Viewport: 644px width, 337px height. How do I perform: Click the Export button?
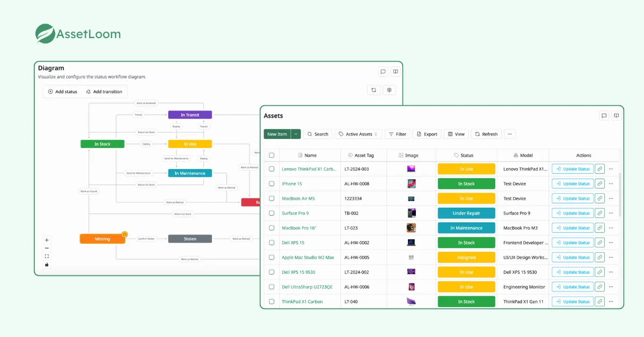point(427,134)
